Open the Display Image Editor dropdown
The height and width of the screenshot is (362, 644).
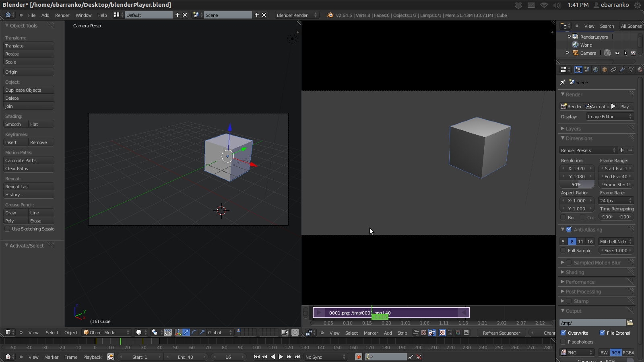click(610, 117)
